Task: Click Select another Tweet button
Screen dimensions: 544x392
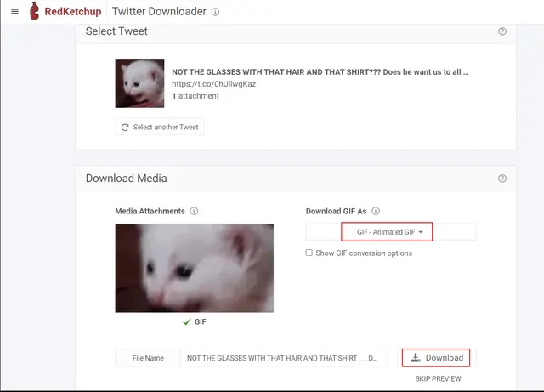Action: (160, 127)
